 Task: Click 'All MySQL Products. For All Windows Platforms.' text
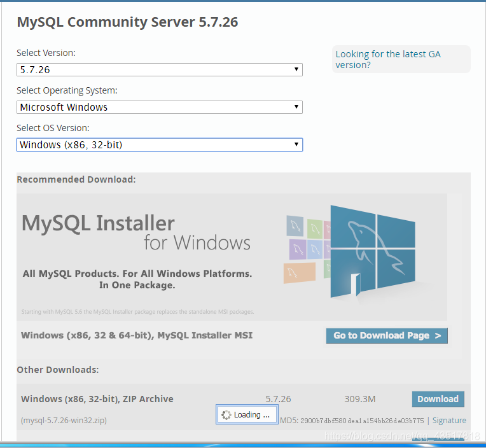pos(137,274)
